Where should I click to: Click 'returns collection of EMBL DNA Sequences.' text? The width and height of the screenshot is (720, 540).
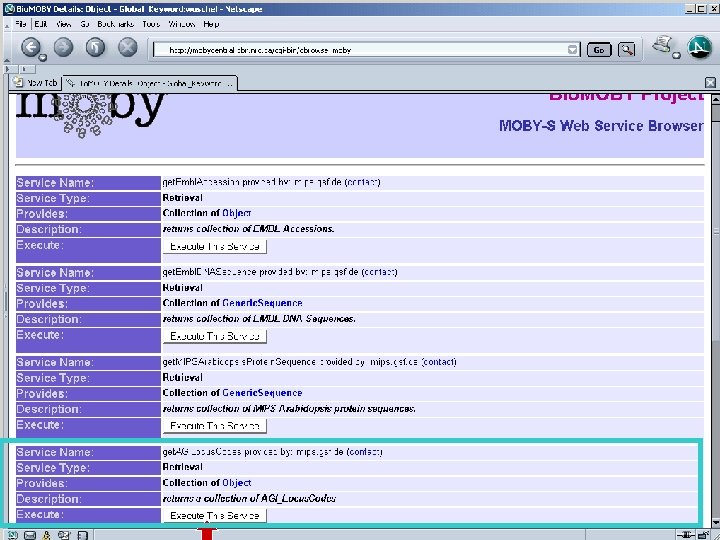click(x=259, y=319)
